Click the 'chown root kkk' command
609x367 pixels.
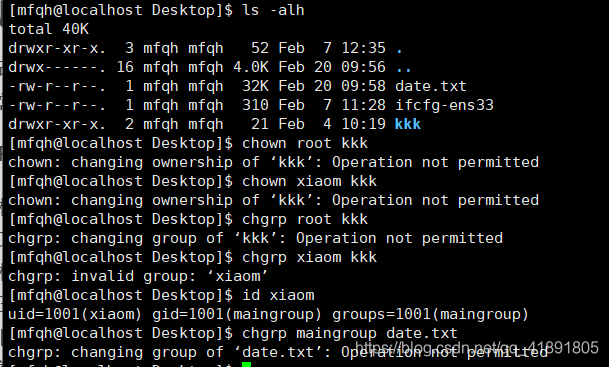[x=305, y=143]
